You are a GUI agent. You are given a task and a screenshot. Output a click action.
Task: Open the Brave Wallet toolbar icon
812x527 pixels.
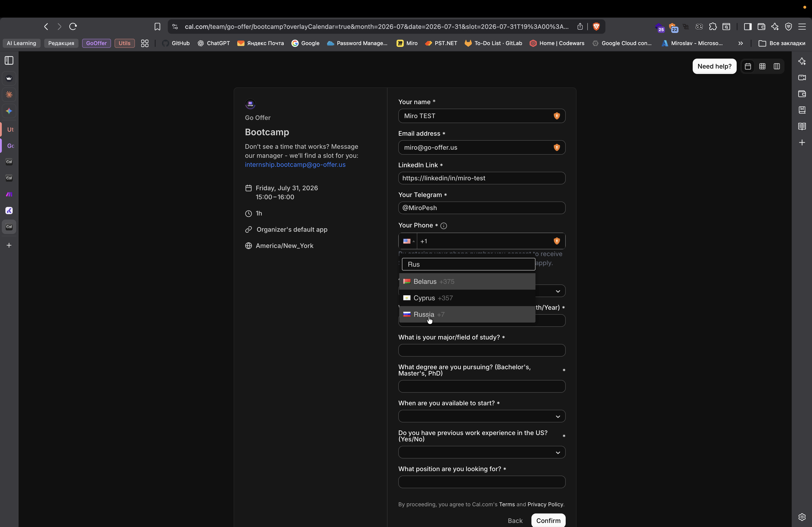[x=761, y=27]
